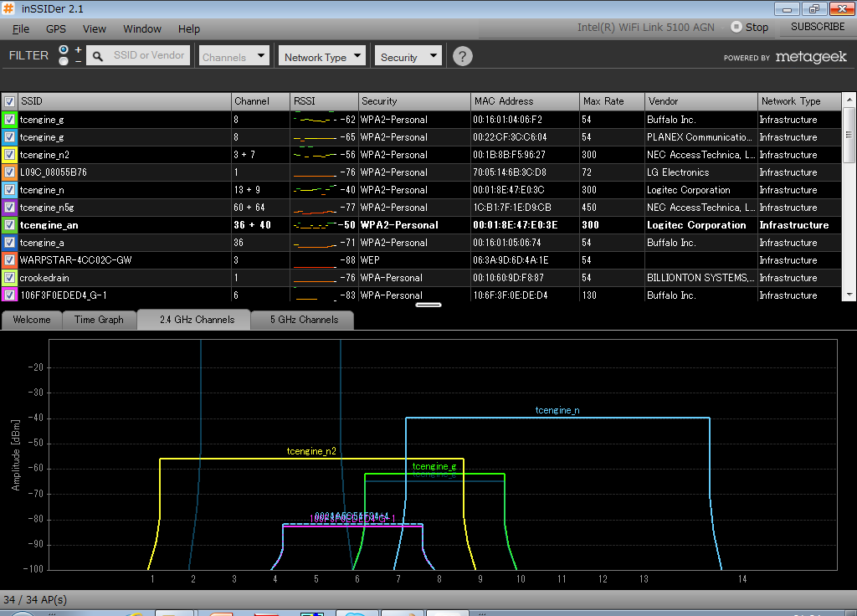Screen dimensions: 857x616
Task: Sort the table by the SSID column header
Action: click(125, 101)
